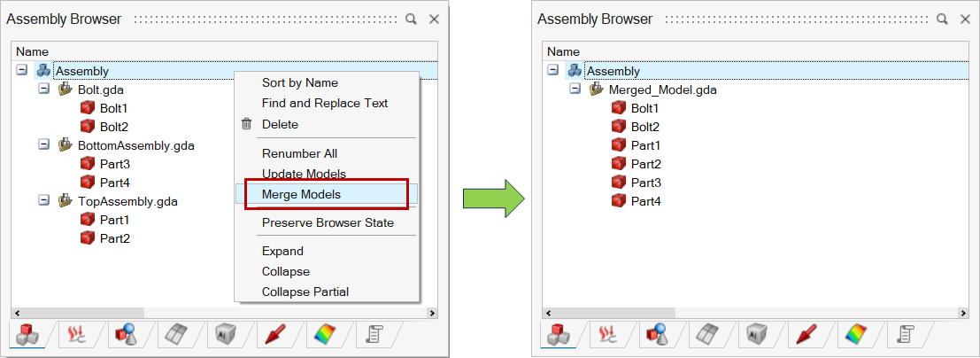Select Sort by Name in the context menu

point(299,82)
